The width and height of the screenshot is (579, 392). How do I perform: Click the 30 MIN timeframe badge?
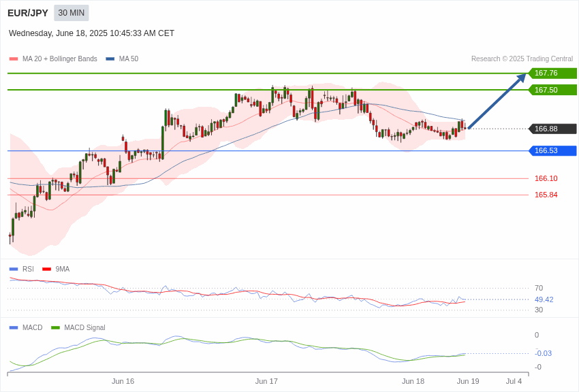tap(72, 13)
